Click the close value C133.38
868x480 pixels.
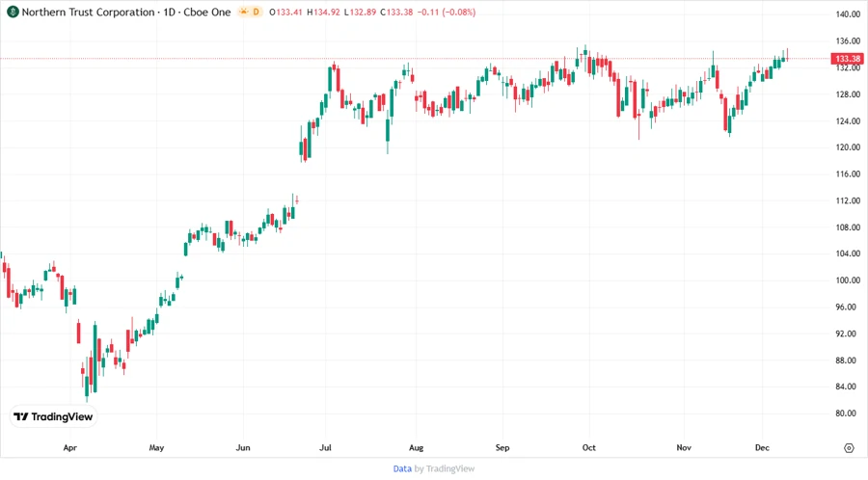(396, 12)
